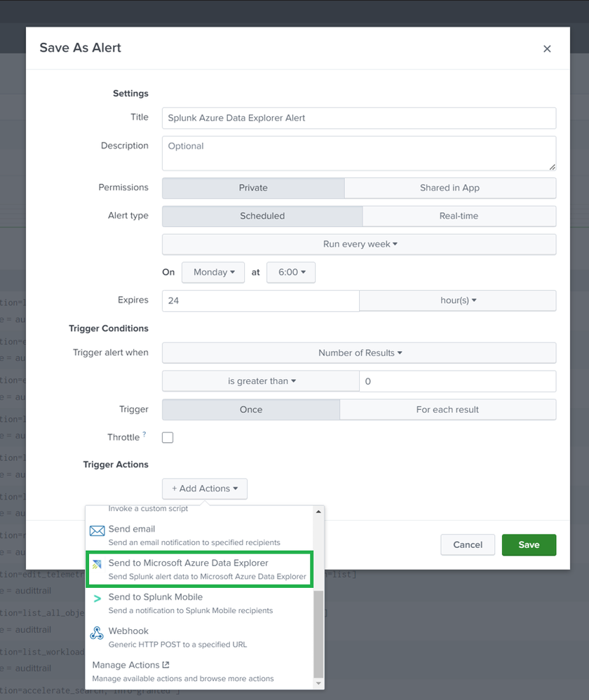Viewport: 589px width, 700px height.
Task: Select Send to Microsoft Azure Data Explorer
Action: pyautogui.click(x=200, y=569)
